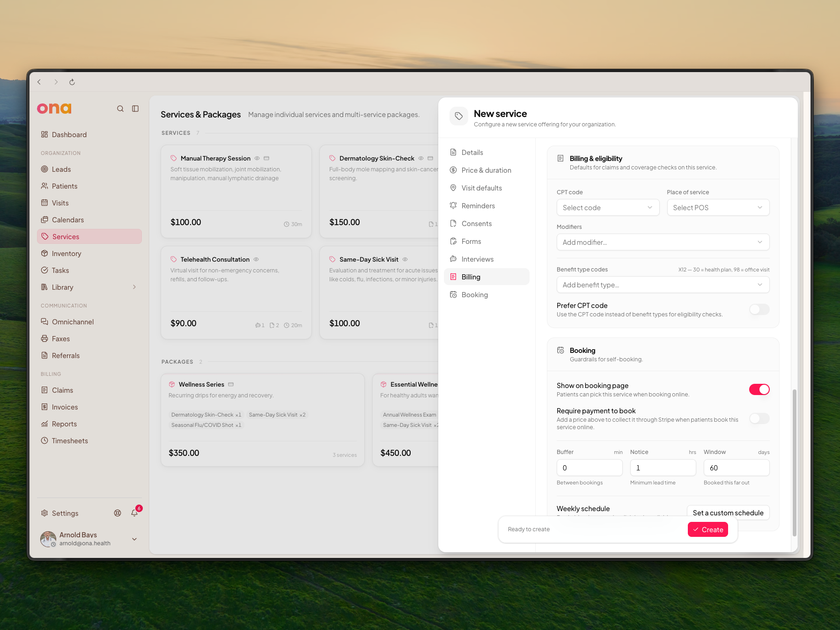840x630 pixels.
Task: Click the tag icon beside New service
Action: [x=459, y=116]
